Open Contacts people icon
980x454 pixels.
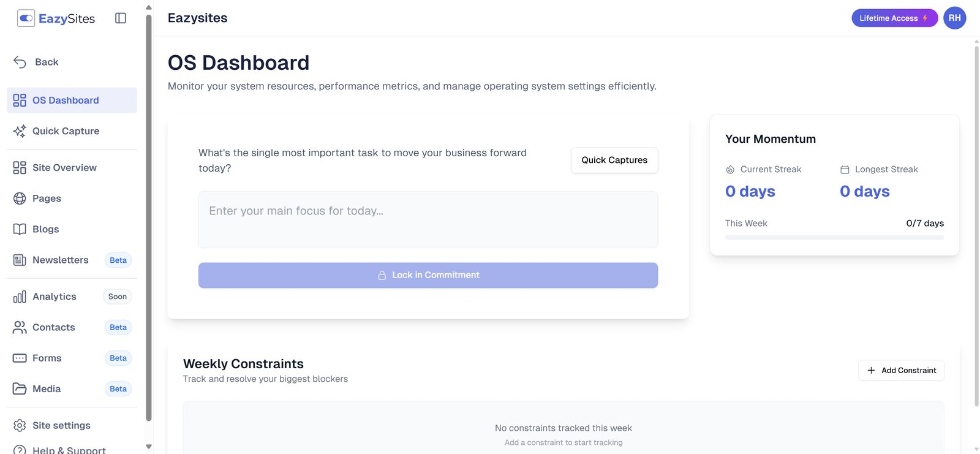20,328
